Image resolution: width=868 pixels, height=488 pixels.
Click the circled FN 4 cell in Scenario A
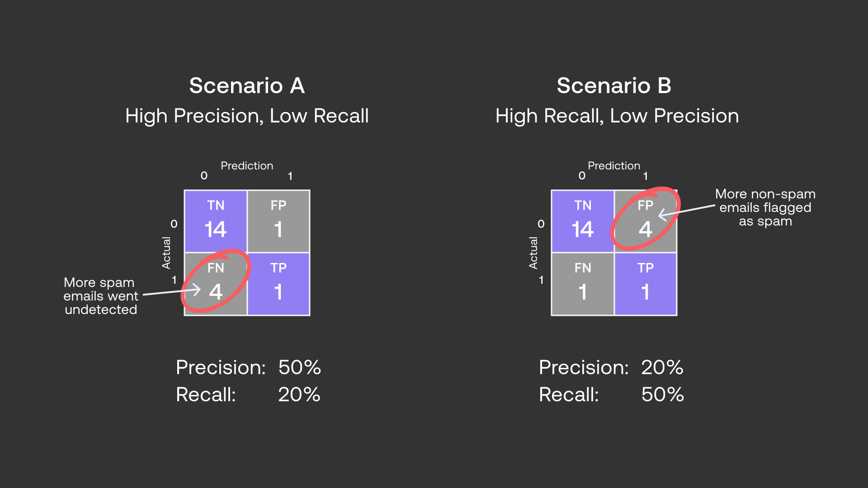click(216, 284)
